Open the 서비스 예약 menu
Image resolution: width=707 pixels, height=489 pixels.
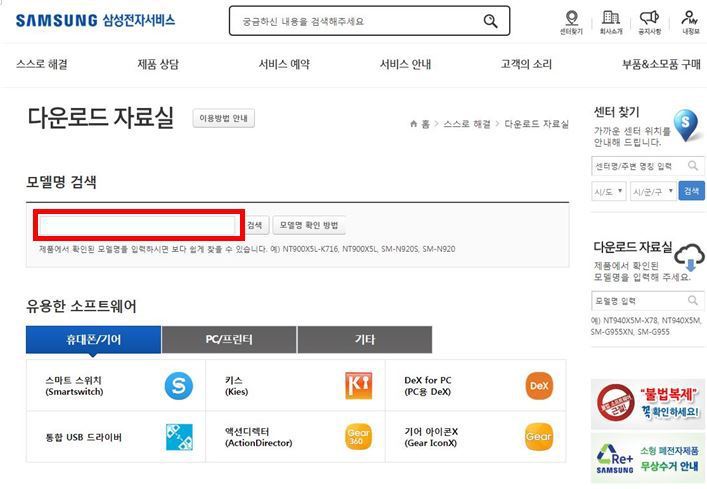pyautogui.click(x=284, y=64)
